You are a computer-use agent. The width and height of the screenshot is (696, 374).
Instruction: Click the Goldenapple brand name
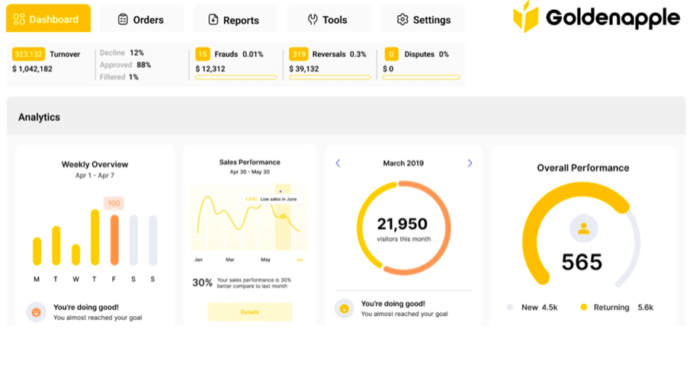(x=613, y=18)
